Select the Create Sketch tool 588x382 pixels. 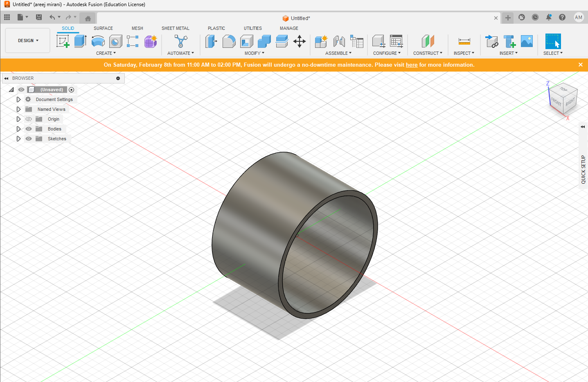click(63, 41)
